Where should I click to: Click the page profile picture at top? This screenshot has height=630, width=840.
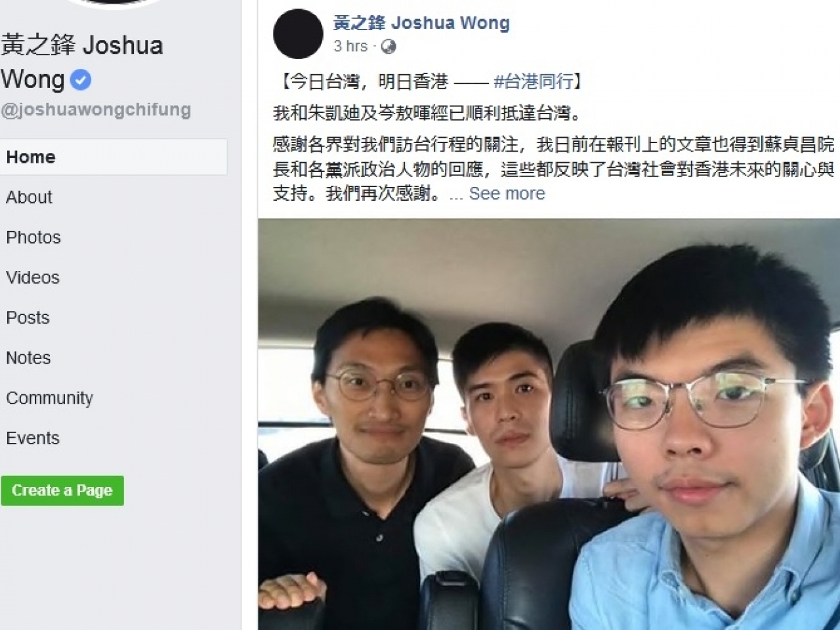click(115, 3)
